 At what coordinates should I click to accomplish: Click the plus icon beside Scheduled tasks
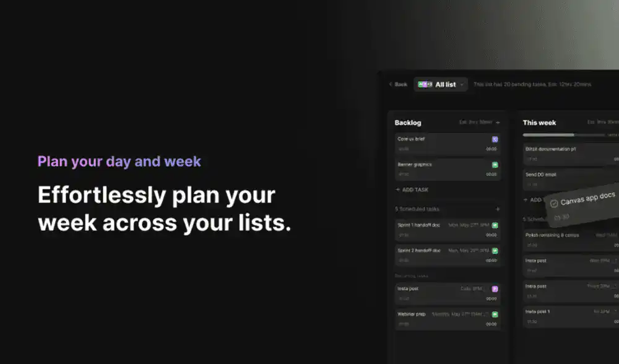point(498,209)
